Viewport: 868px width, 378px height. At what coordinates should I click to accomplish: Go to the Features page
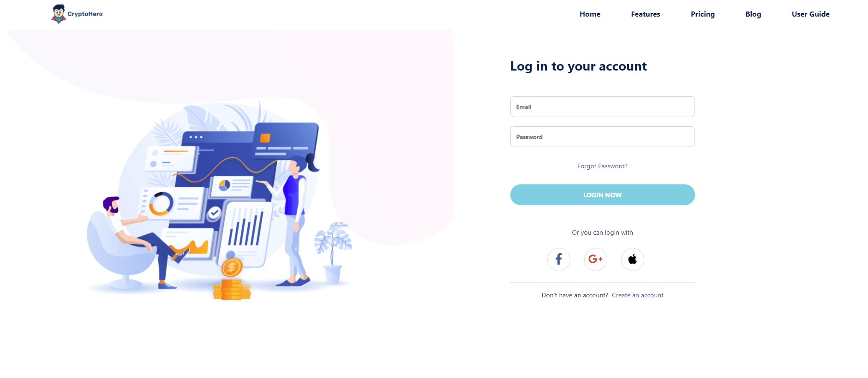pos(645,14)
